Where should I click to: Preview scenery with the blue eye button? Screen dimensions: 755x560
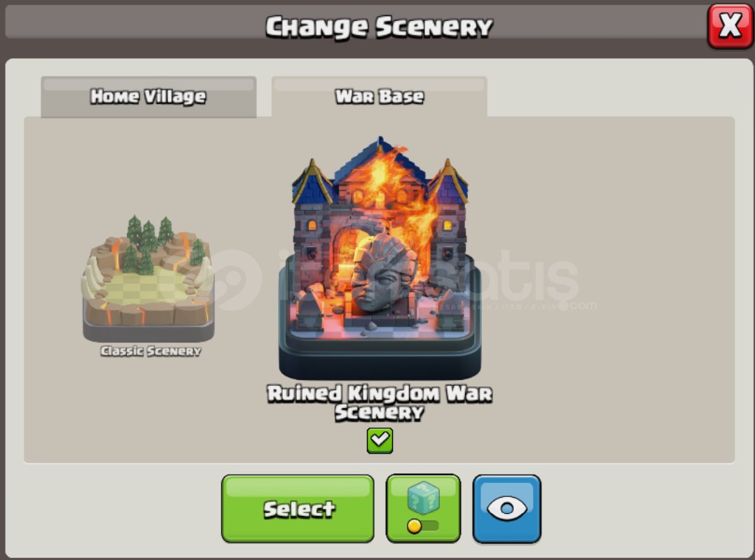[507, 509]
